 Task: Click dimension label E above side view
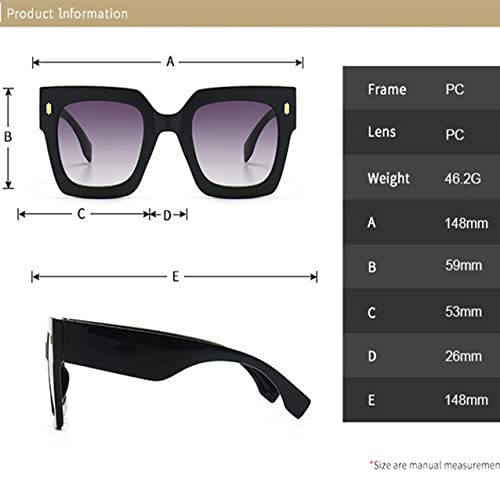click(176, 277)
